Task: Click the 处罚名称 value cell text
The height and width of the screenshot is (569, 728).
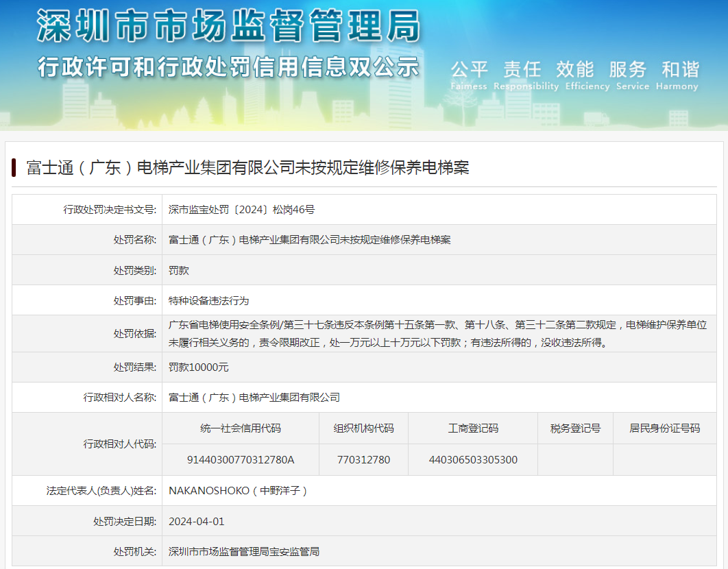Action: (x=309, y=240)
